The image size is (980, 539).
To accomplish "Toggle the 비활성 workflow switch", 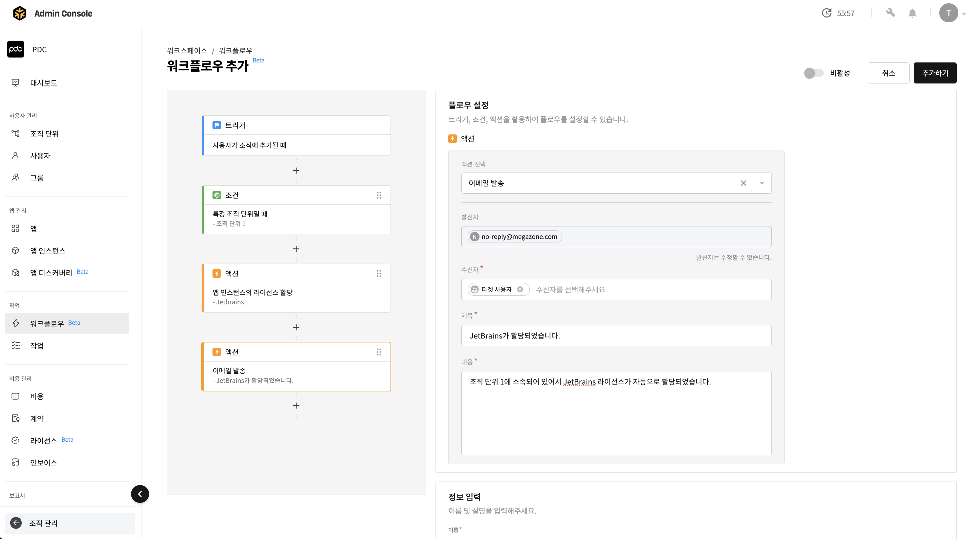I will click(x=813, y=73).
